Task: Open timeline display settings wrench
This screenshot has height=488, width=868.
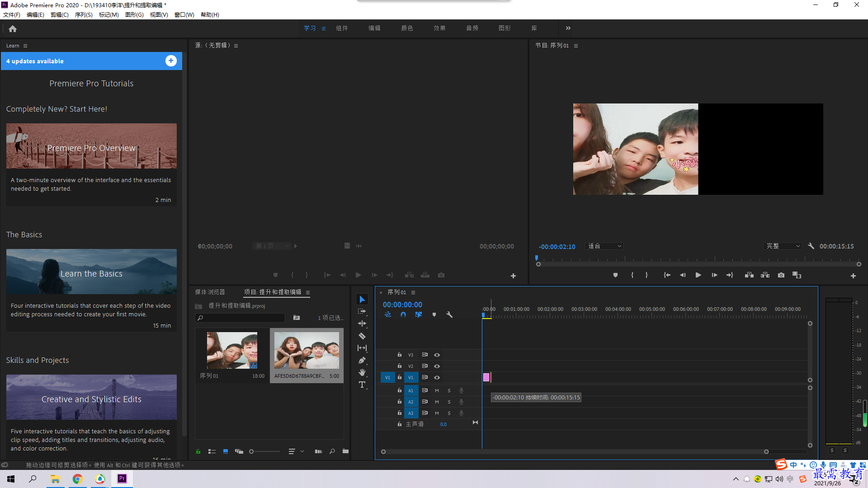Action: 449,314
